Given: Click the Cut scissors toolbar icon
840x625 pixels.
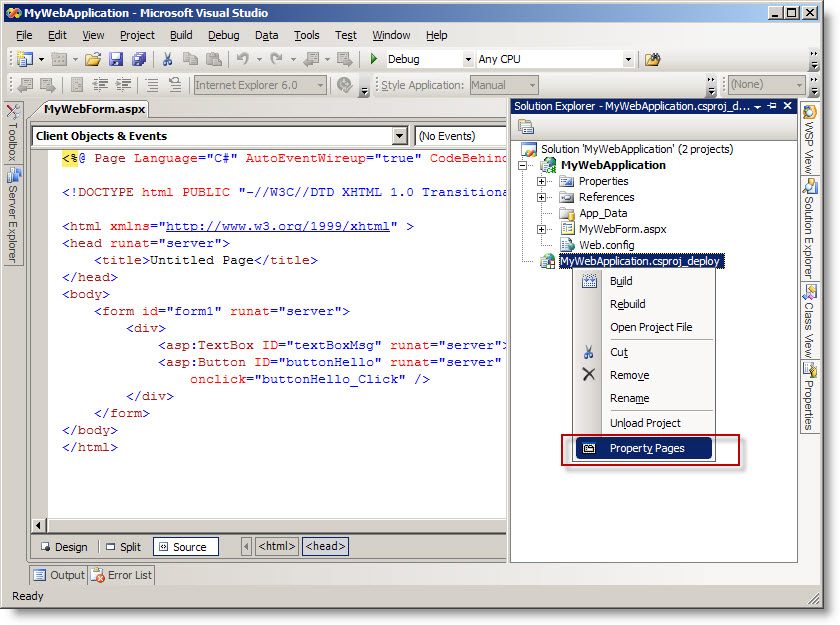Looking at the screenshot, I should (167, 60).
